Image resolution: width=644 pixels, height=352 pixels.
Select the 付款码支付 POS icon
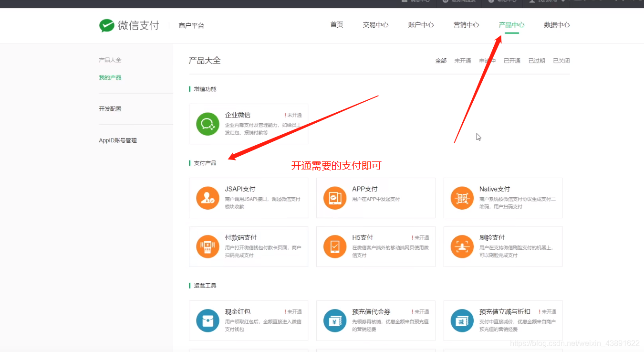tap(208, 246)
